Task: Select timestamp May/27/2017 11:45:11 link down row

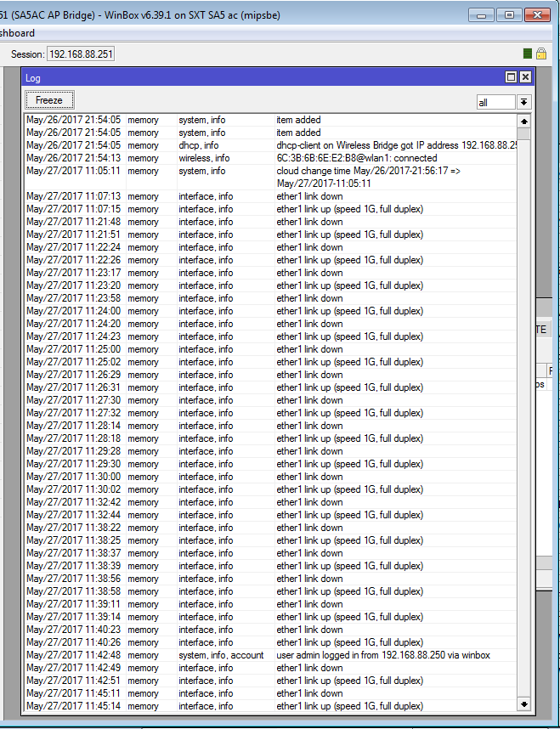Action: coord(271,693)
